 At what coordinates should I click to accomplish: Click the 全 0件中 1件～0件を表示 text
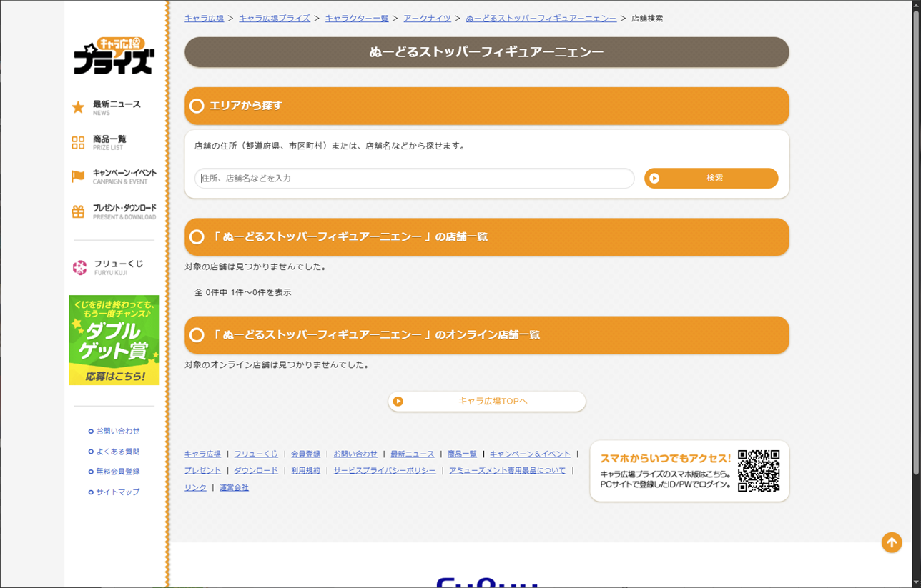point(242,292)
